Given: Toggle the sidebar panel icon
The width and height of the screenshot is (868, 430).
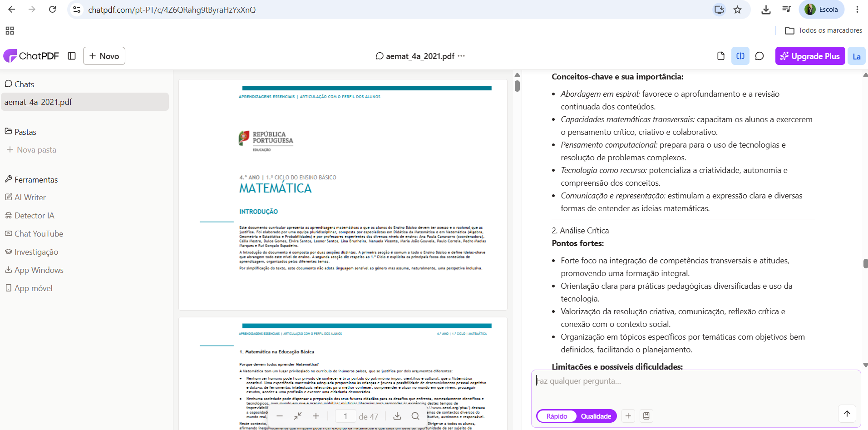Looking at the screenshot, I should point(72,56).
